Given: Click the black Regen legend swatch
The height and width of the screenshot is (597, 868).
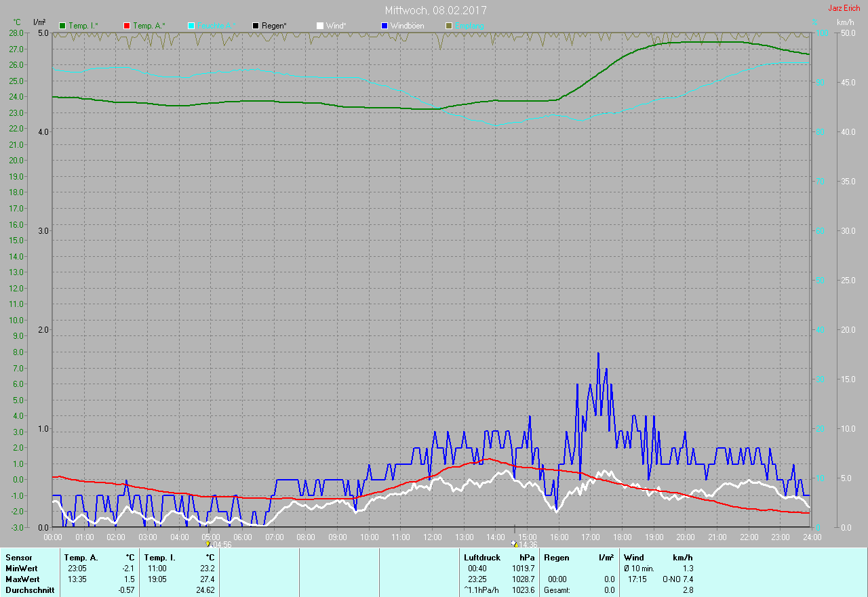Looking at the screenshot, I should click(256, 26).
